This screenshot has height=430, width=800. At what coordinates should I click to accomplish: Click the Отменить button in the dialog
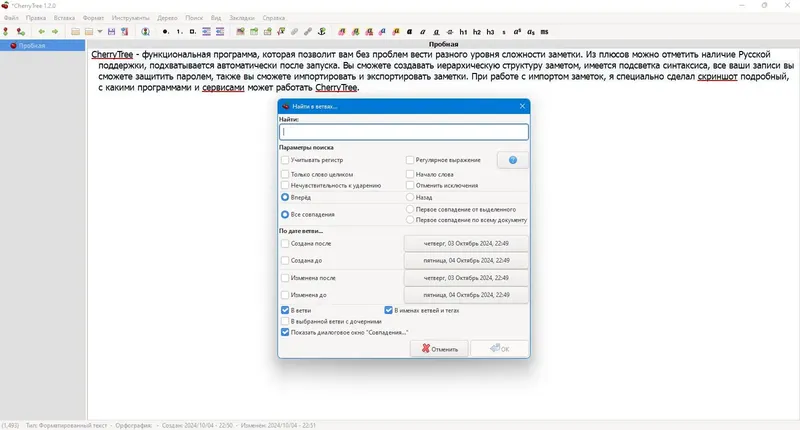(439, 349)
